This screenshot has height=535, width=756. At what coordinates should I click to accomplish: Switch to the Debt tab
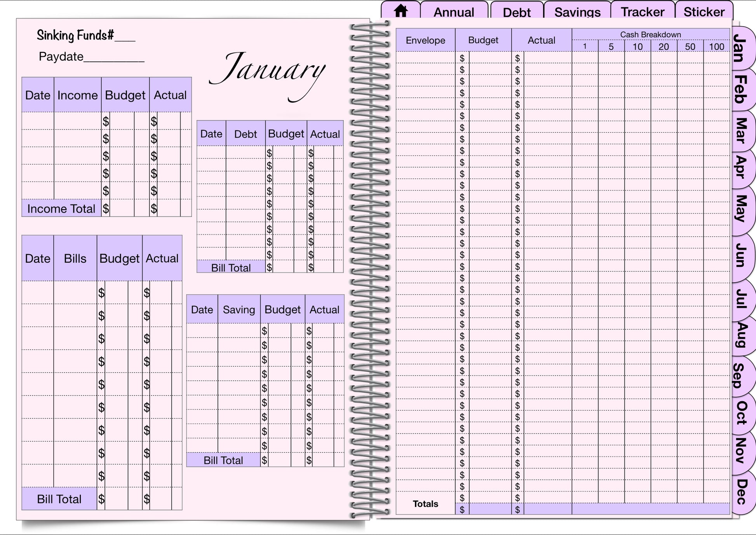(516, 12)
